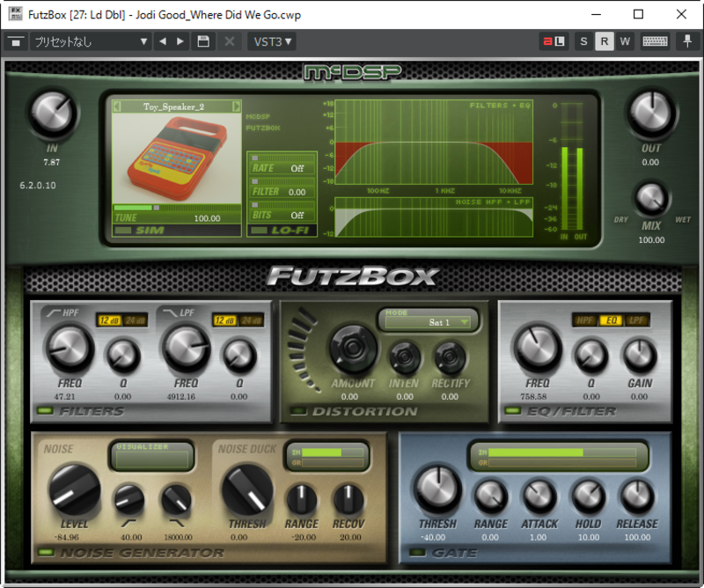Open the distortion Mode dropdown showing Sat 1
Image resolution: width=704 pixels, height=588 pixels.
[x=430, y=322]
